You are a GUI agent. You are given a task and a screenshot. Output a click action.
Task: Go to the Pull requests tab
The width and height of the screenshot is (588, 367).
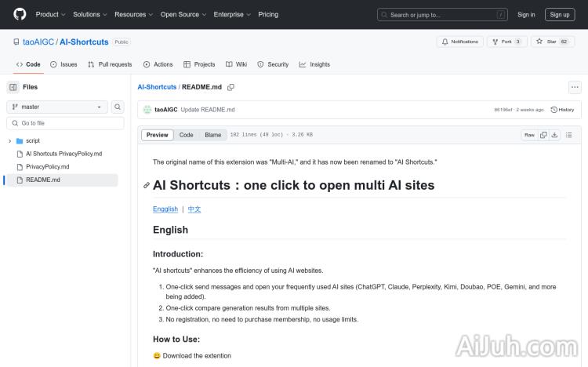110,64
